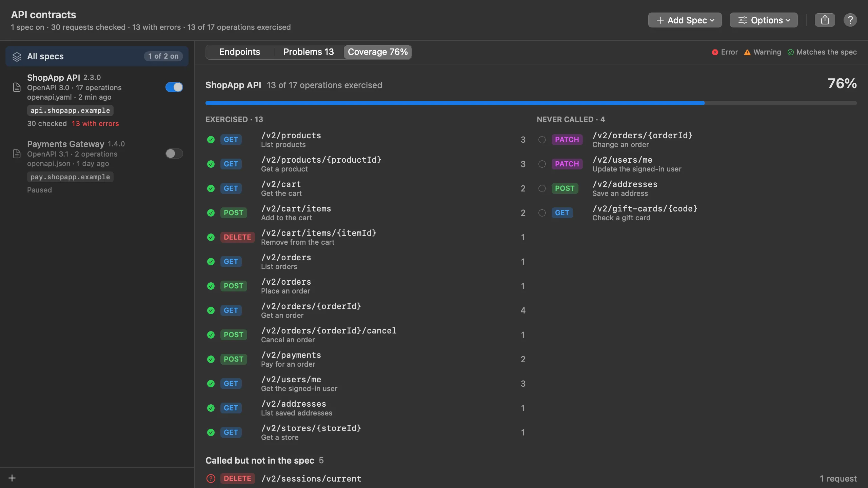Click the unknown-status icon for /v2/sessions/current
The image size is (868, 488).
211,479
